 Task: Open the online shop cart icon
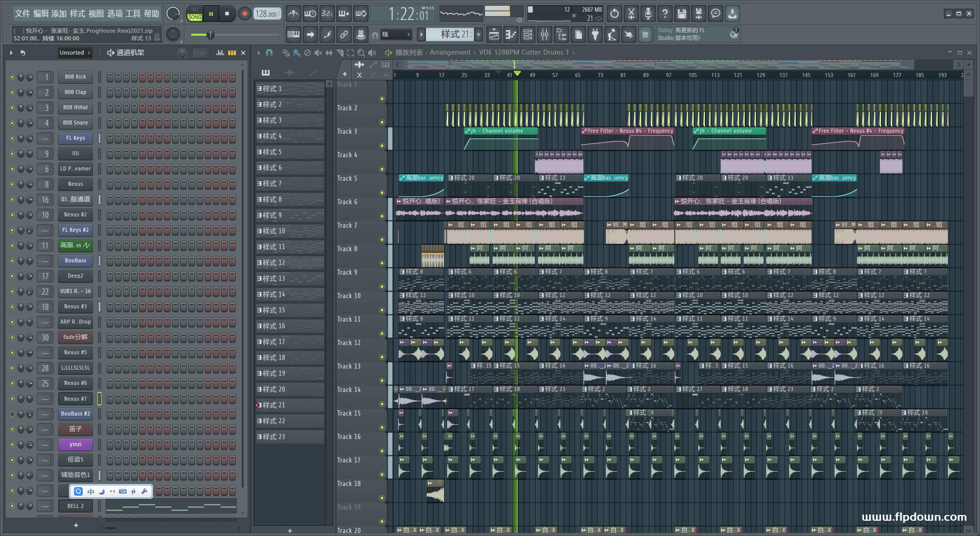tap(646, 35)
